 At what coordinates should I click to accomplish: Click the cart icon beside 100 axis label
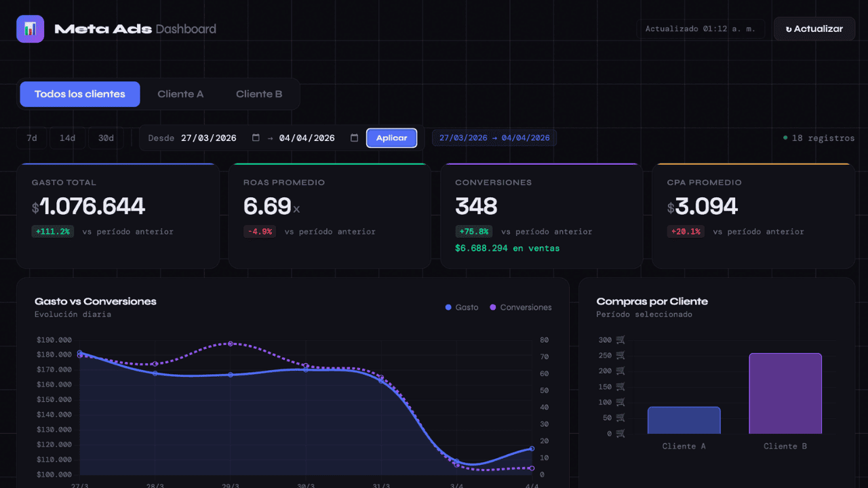[x=620, y=403]
